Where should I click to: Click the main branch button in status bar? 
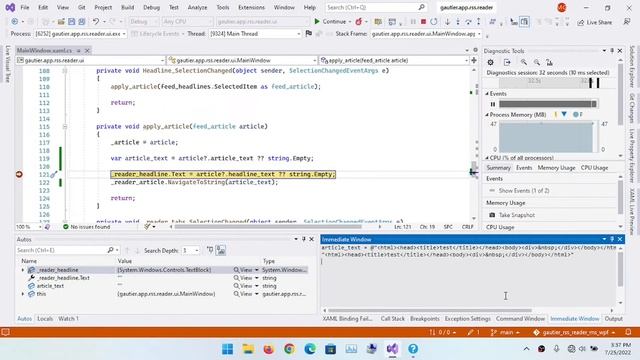click(505, 332)
